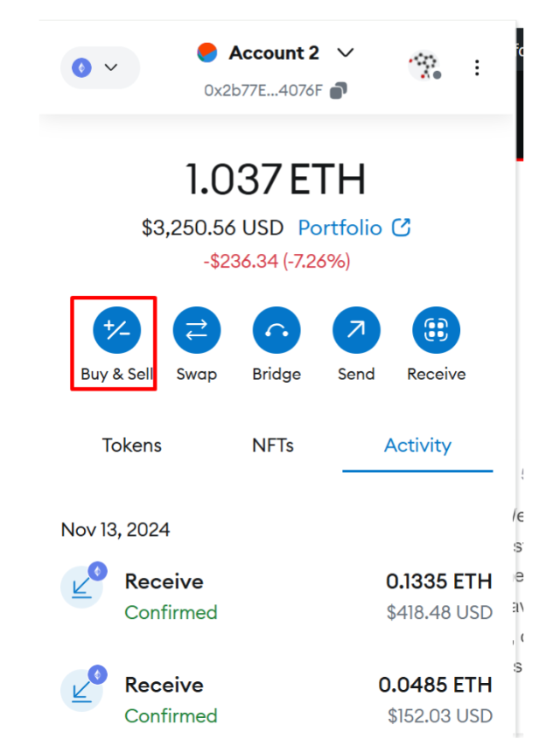Screen dimensions: 560x753
Task: Switch to the NFTs tab
Action: tap(273, 445)
